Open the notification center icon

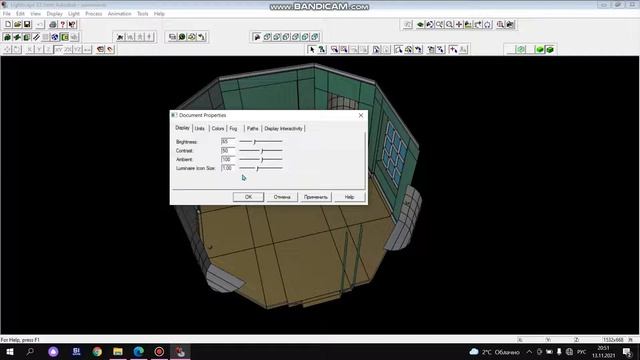pyautogui.click(x=627, y=352)
